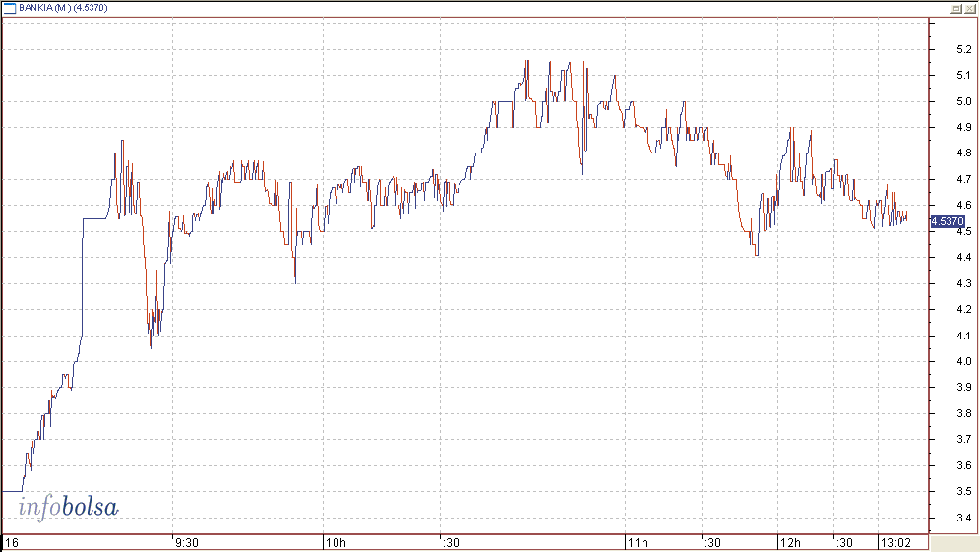Click the 4.7 price axis label
Viewport: 980px width, 552px height.
(x=963, y=179)
